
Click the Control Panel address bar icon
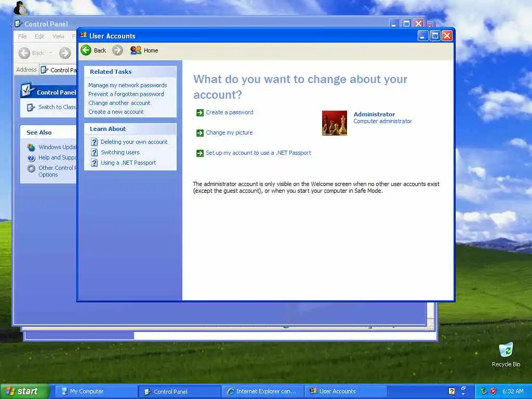pyautogui.click(x=44, y=70)
